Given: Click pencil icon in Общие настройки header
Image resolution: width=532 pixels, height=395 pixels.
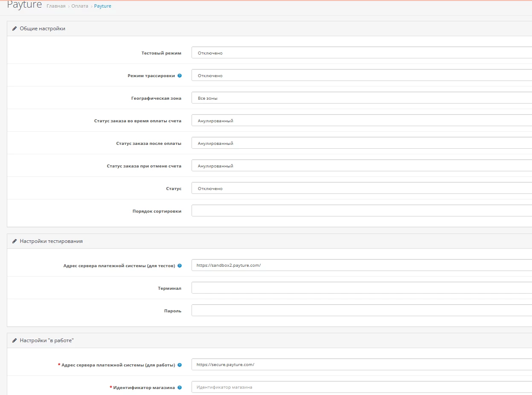Looking at the screenshot, I should point(15,29).
